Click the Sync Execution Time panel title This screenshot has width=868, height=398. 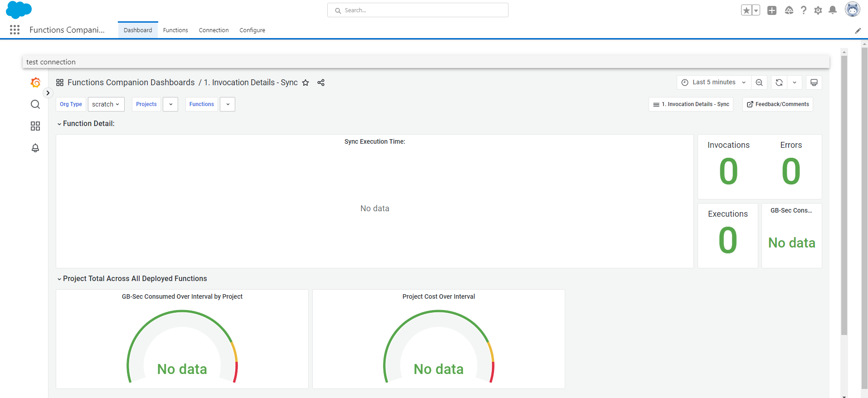point(375,141)
